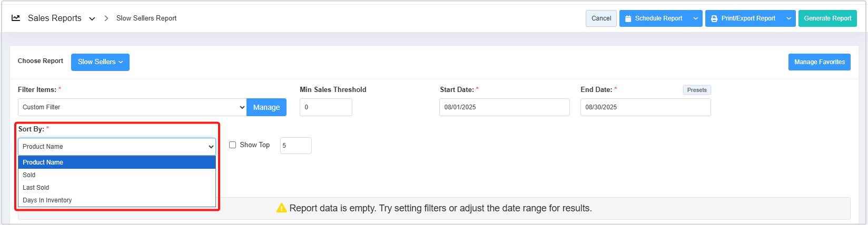This screenshot has height=225, width=868.
Task: Open the Schedule Report dropdown arrow
Action: coord(696,18)
